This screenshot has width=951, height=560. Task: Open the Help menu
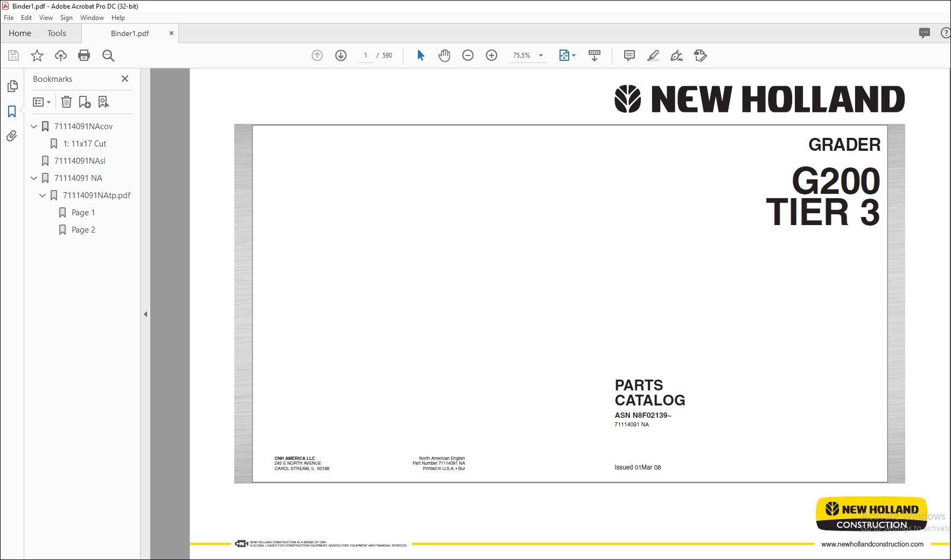[118, 18]
